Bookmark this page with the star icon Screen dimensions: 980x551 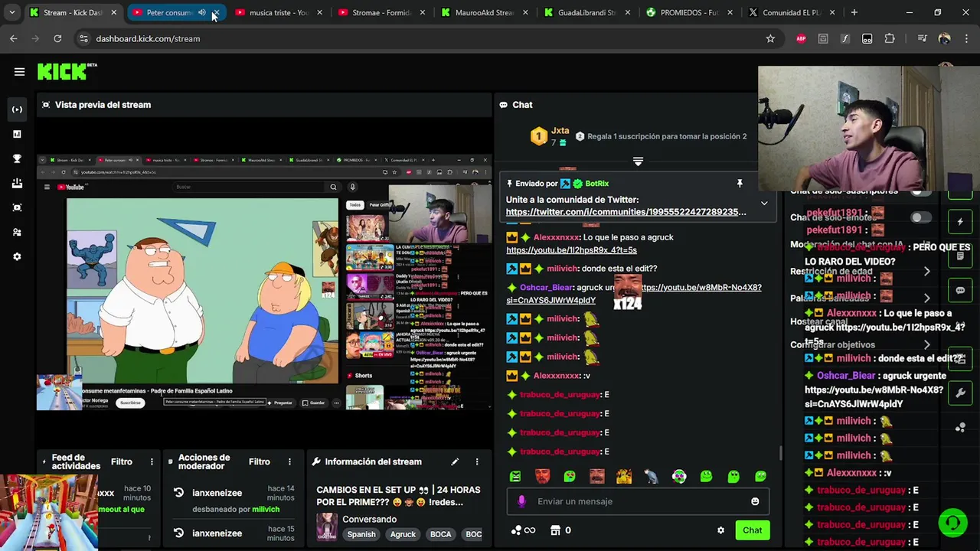pyautogui.click(x=770, y=38)
